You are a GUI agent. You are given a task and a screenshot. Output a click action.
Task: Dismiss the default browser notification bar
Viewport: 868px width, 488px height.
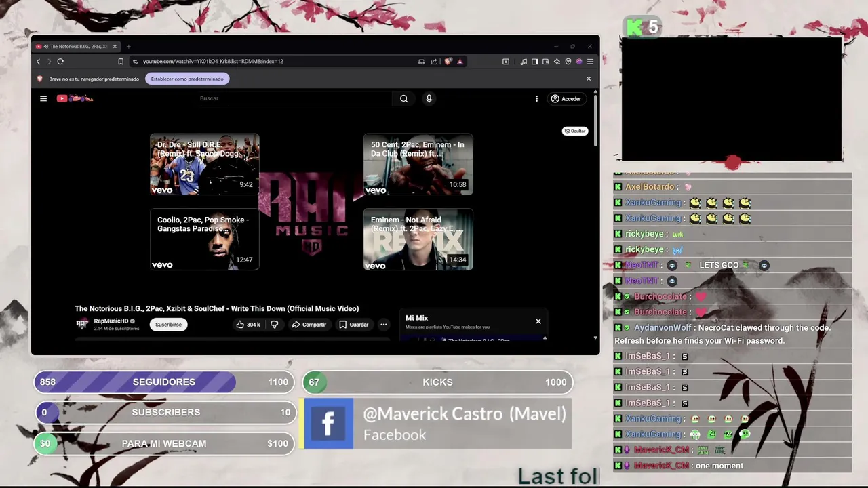point(589,79)
